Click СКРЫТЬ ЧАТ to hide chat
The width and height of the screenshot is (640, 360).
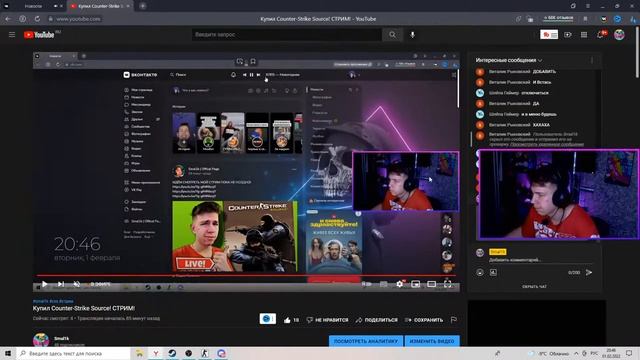pyautogui.click(x=534, y=287)
